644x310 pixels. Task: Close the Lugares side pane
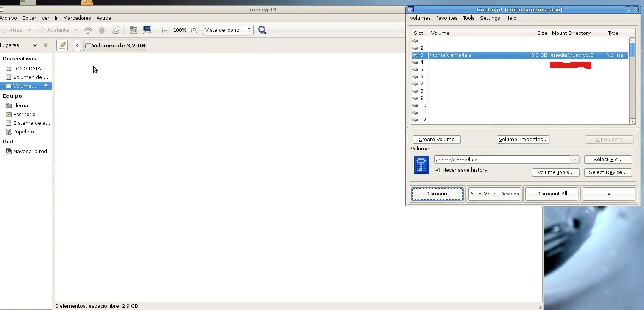45,45
